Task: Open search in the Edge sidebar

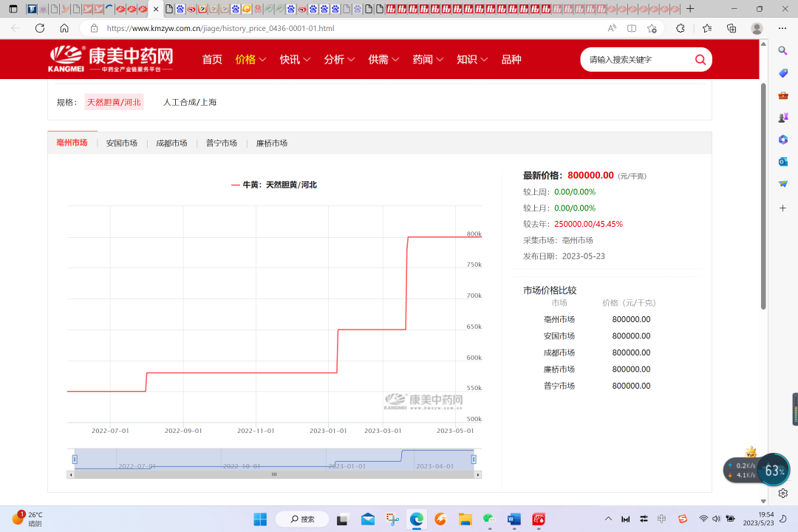Action: tap(782, 50)
